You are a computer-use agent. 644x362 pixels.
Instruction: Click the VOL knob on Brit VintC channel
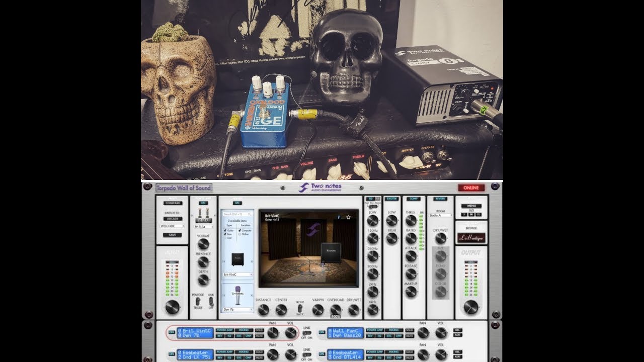pos(290,333)
